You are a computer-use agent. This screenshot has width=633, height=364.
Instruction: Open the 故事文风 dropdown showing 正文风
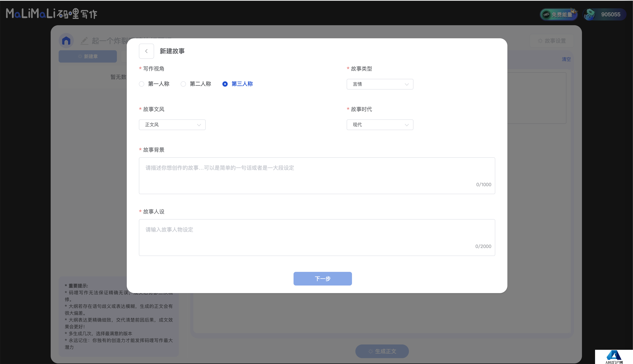[x=172, y=125]
